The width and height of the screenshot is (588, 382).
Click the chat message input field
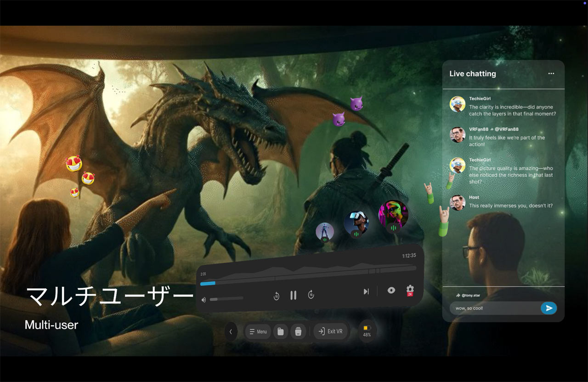(x=494, y=308)
